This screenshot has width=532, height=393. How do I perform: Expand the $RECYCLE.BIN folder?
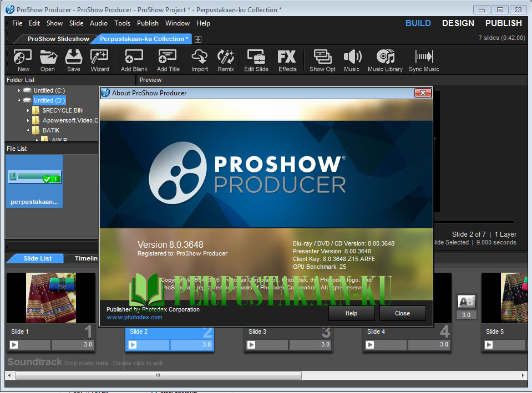point(28,110)
